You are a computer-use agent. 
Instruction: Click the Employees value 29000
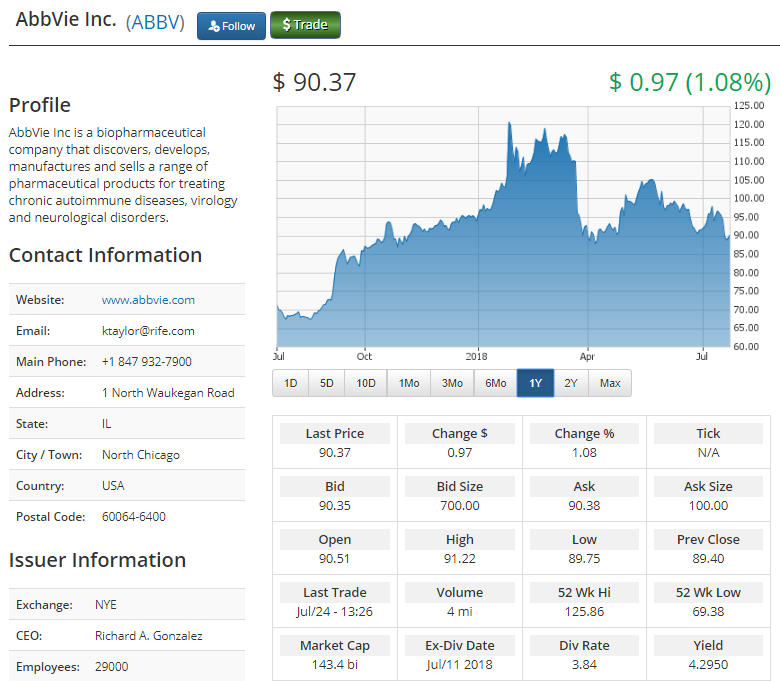tap(111, 667)
